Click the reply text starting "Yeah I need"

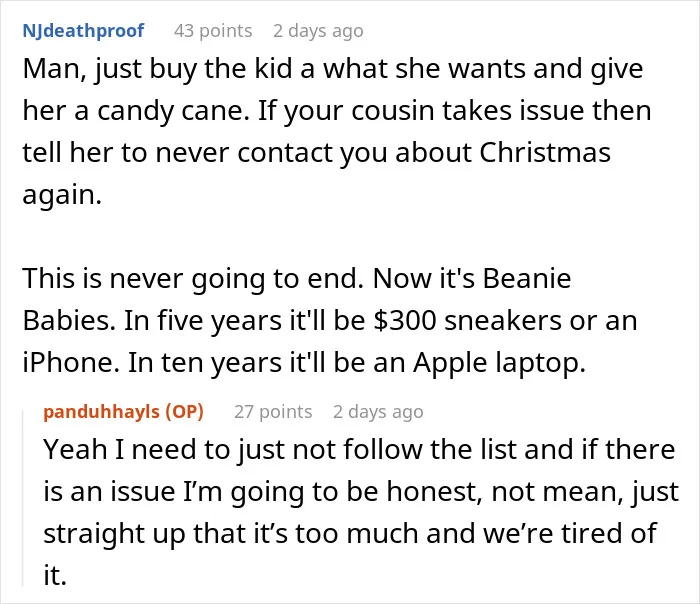click(x=361, y=512)
